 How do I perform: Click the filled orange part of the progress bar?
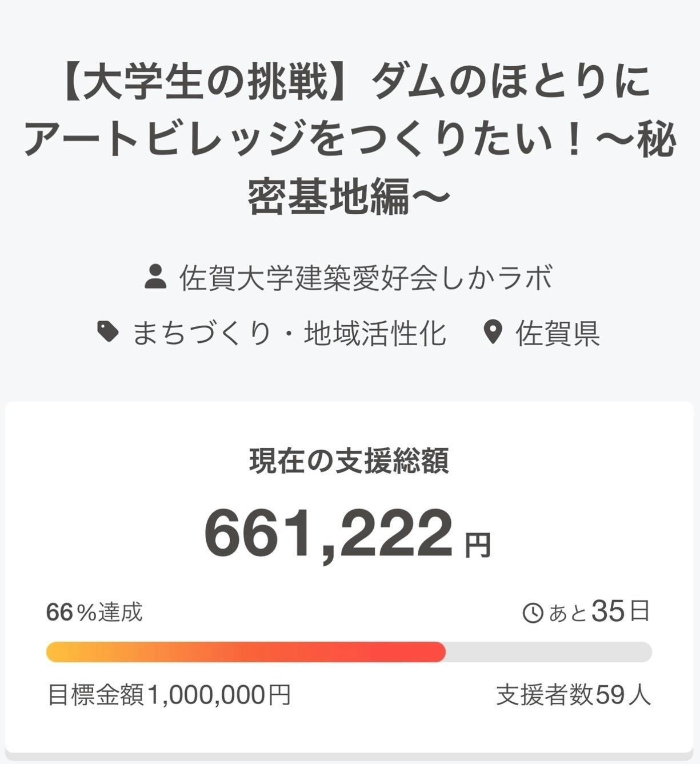[x=246, y=652]
